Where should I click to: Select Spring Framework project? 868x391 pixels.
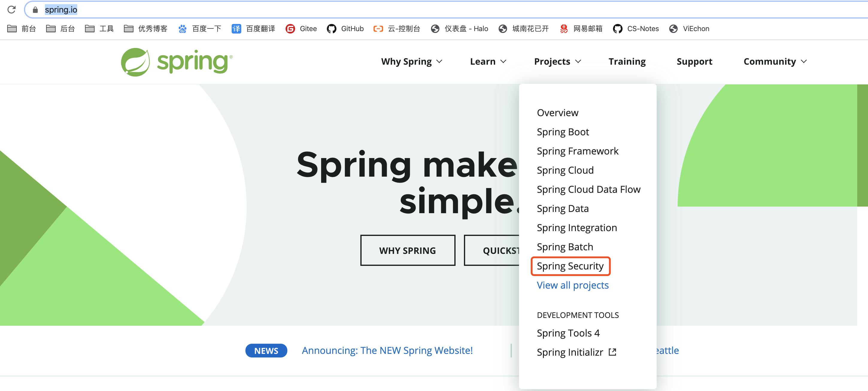(x=578, y=151)
